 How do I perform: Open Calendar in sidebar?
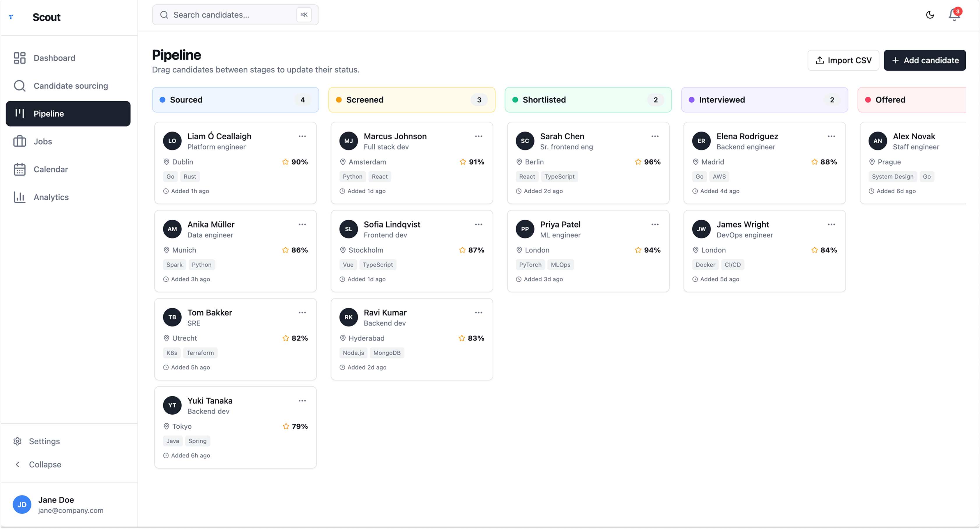point(51,169)
